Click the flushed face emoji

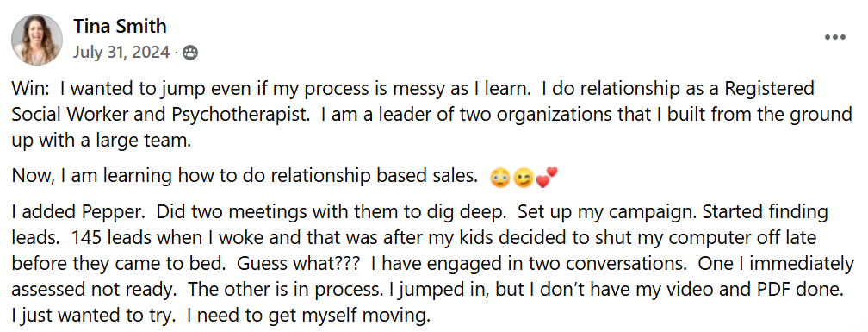[x=499, y=178]
